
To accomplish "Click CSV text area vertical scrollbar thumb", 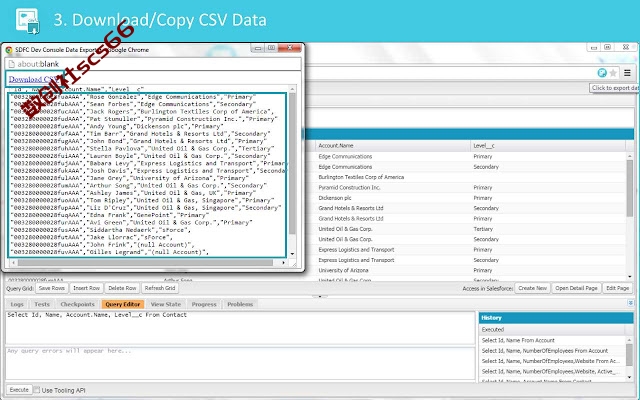I will tap(292, 164).
